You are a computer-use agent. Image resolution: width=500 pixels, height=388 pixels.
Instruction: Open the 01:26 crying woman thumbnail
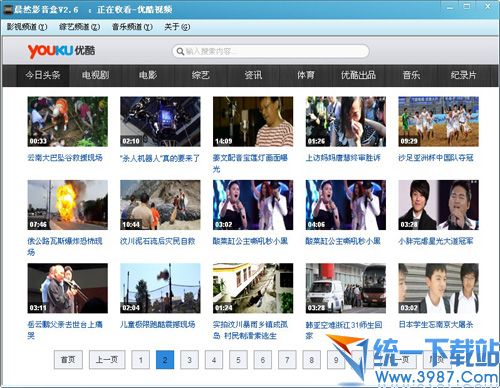pyautogui.click(x=346, y=122)
